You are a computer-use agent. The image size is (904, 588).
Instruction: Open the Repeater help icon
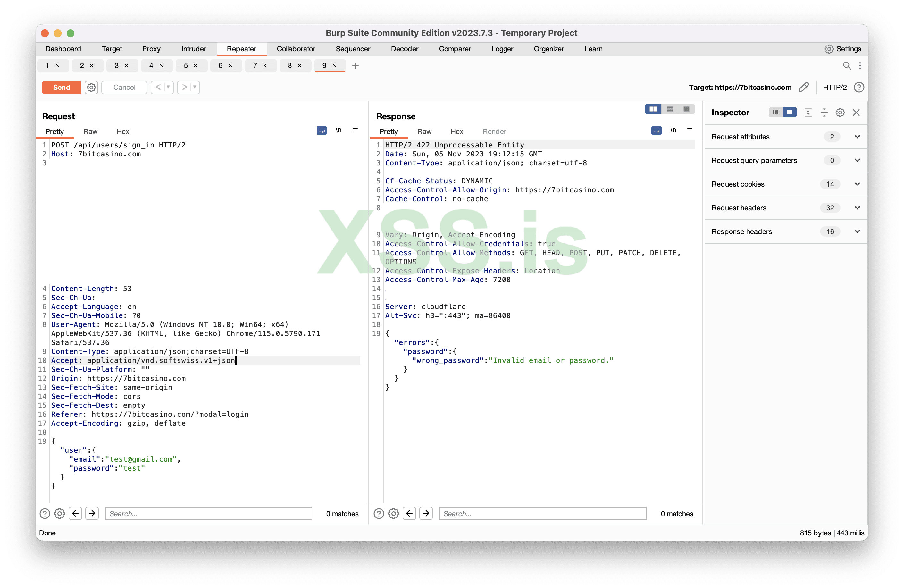[859, 87]
